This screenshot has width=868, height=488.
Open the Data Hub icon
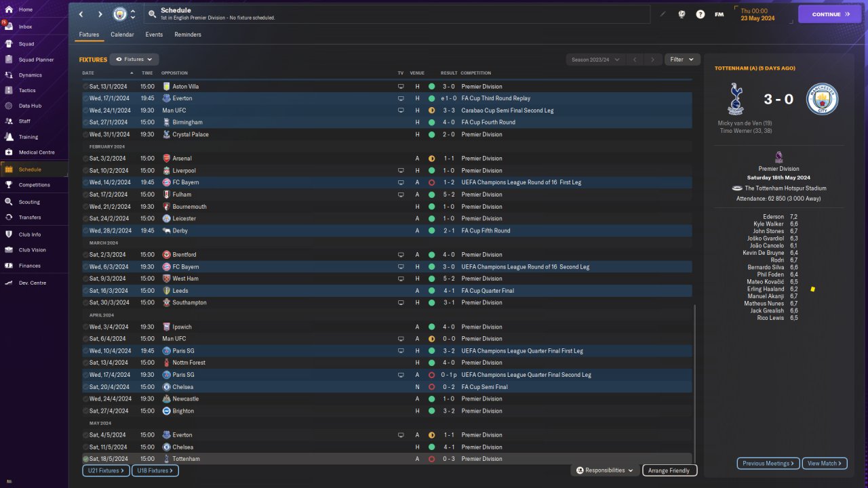pos(8,106)
